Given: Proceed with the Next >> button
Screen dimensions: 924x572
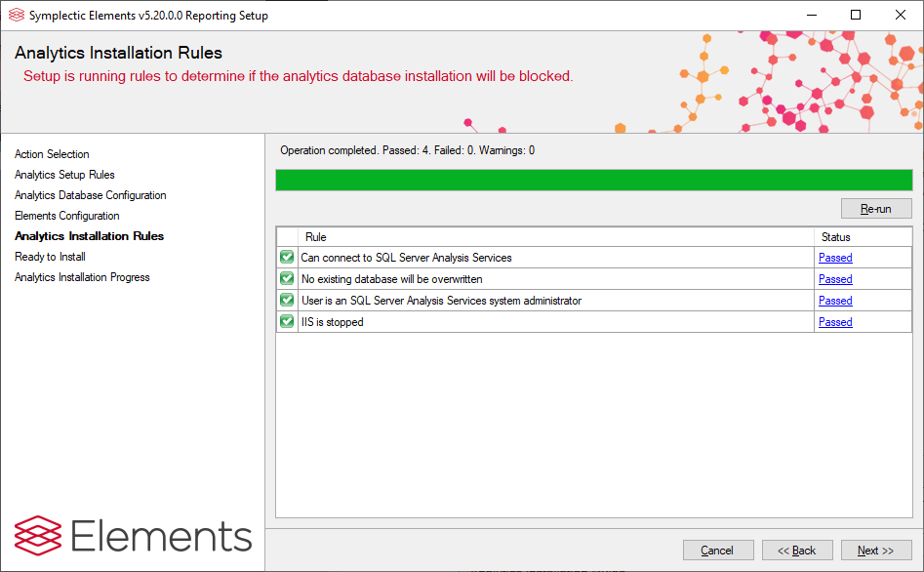Looking at the screenshot, I should coord(875,551).
